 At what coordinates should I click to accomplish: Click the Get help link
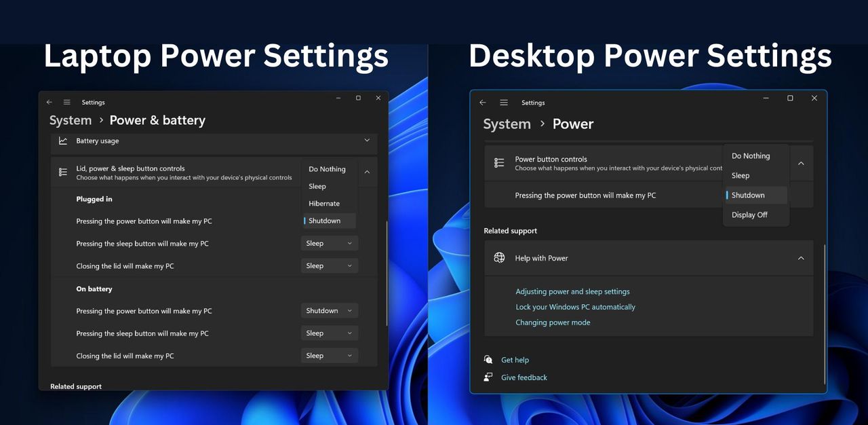[x=515, y=360]
